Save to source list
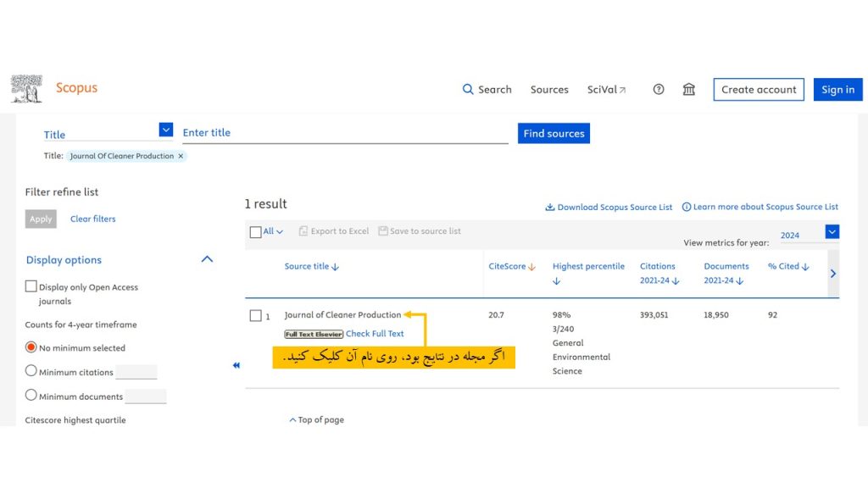This screenshot has width=868, height=488. point(420,231)
